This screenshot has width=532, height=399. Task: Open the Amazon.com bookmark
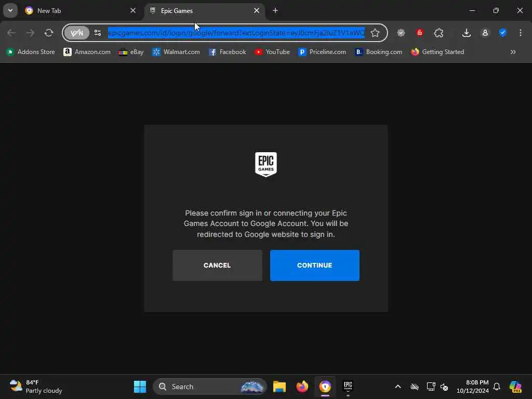87,52
